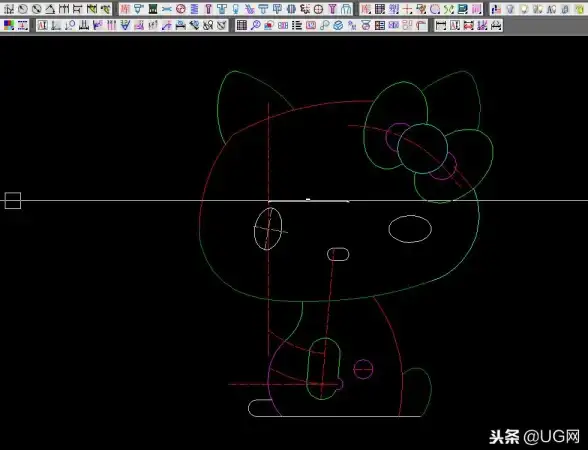The height and width of the screenshot is (450, 588).
Task: Select the purple diagonal screw icon
Action: [x=249, y=9]
